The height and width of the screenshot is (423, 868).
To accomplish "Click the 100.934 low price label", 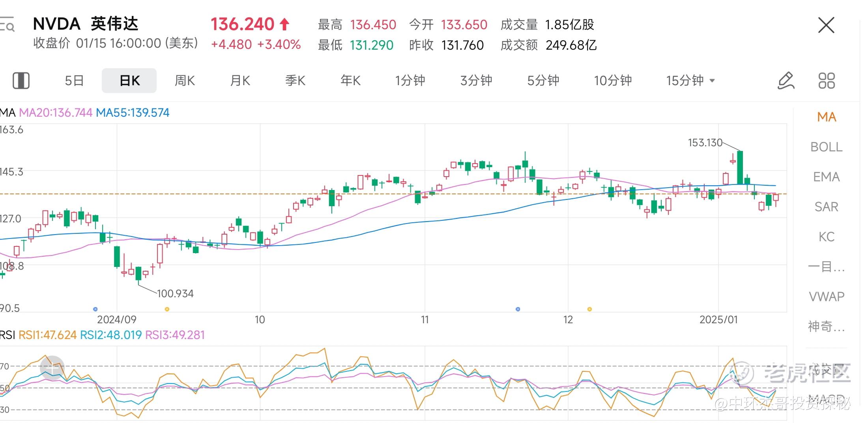I will (175, 294).
